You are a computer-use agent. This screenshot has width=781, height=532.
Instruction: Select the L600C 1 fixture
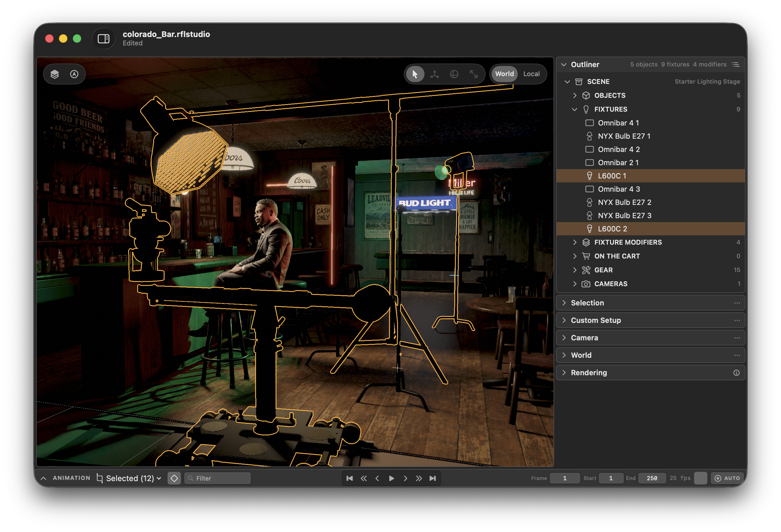pos(650,176)
